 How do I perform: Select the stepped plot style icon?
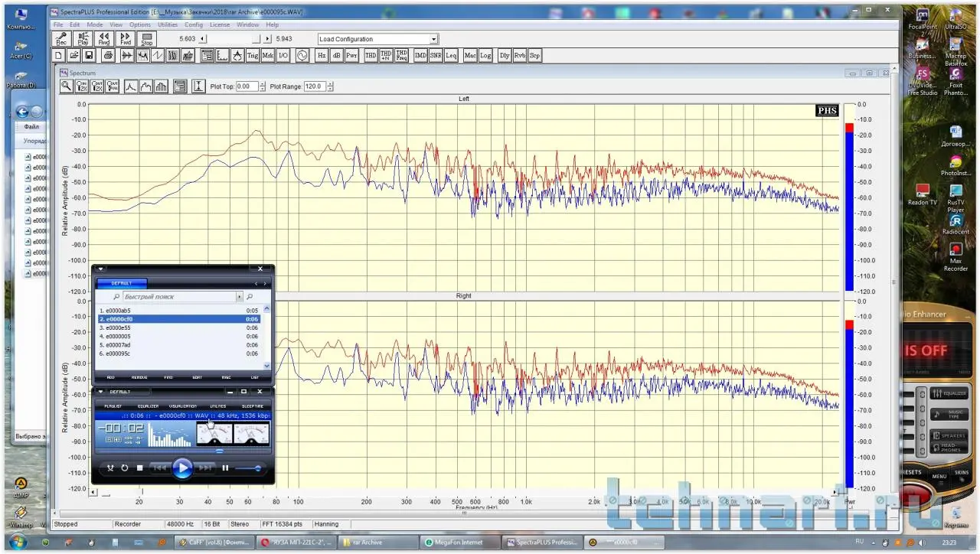click(146, 86)
